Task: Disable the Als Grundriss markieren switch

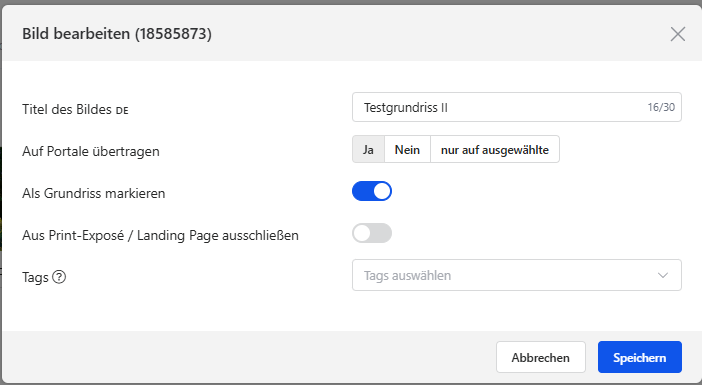Action: click(x=372, y=191)
